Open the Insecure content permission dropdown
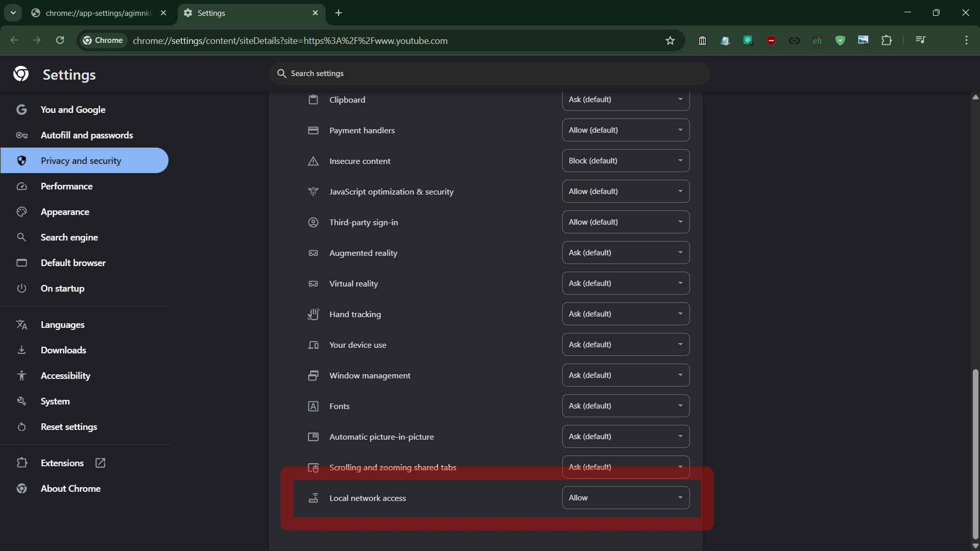Viewport: 980px width, 551px height. tap(626, 161)
